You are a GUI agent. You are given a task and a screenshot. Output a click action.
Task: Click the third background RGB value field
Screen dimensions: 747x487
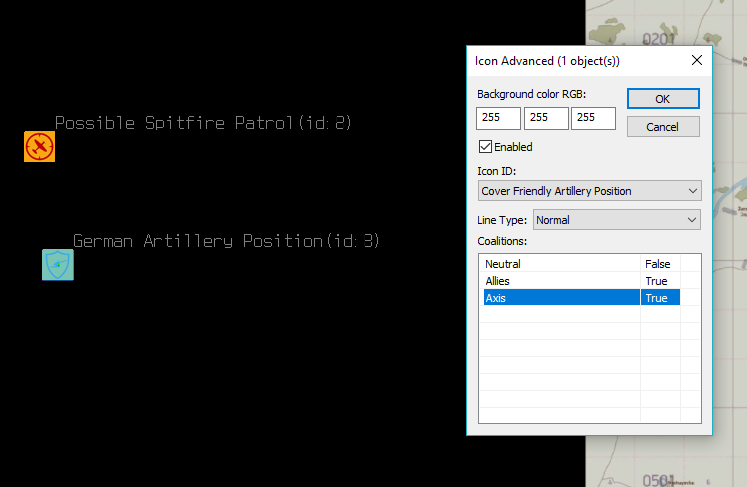[x=593, y=118]
